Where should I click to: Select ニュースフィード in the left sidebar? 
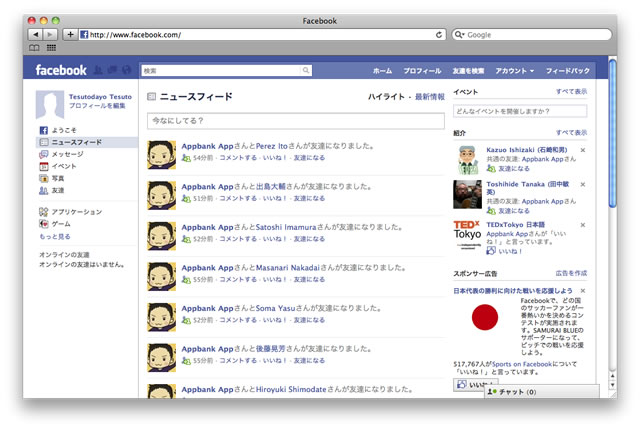[x=87, y=142]
